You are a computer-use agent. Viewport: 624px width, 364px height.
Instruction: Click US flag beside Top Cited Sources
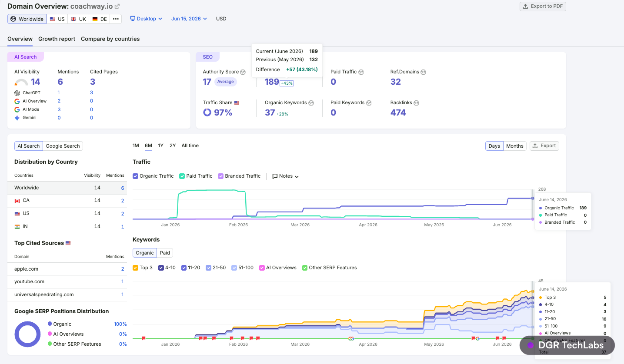(x=68, y=243)
